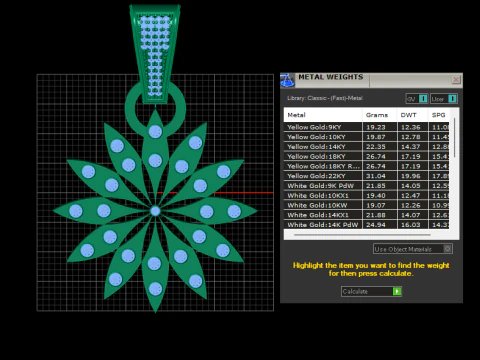Screen dimensions: 480x360
Task: Sort by the Metal column header
Action: point(323,115)
